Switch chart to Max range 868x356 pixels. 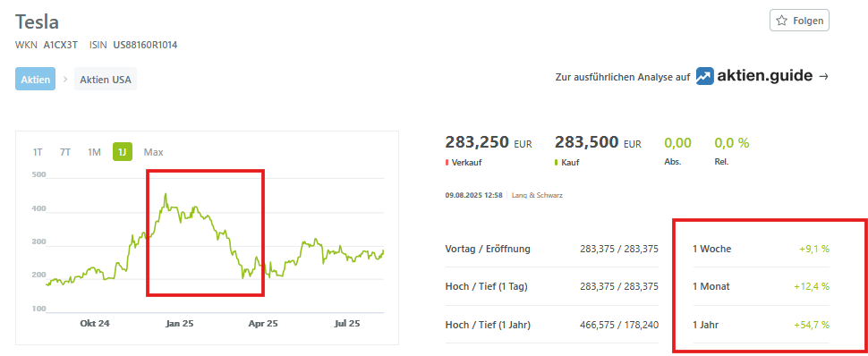point(153,152)
